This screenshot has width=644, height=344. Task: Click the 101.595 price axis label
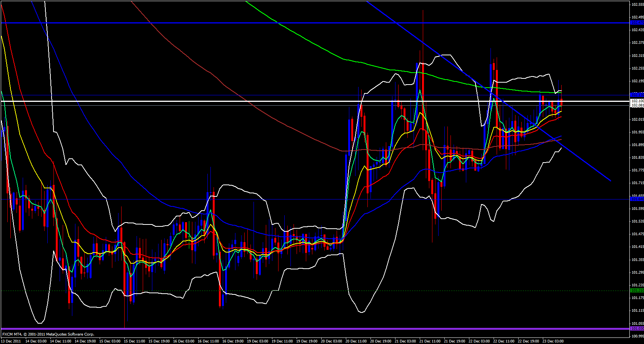pos(637,209)
